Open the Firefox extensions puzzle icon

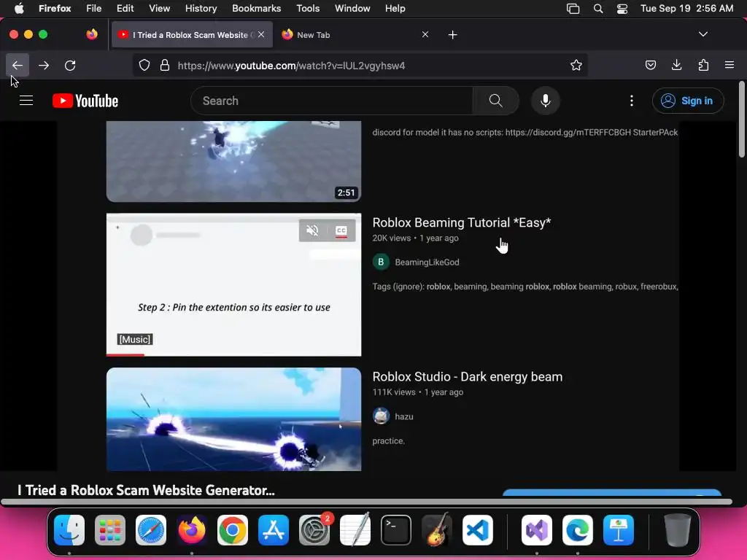point(703,65)
